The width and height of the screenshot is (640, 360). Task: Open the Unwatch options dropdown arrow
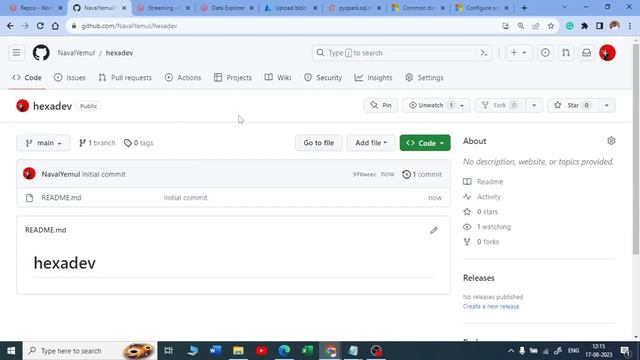pos(462,105)
